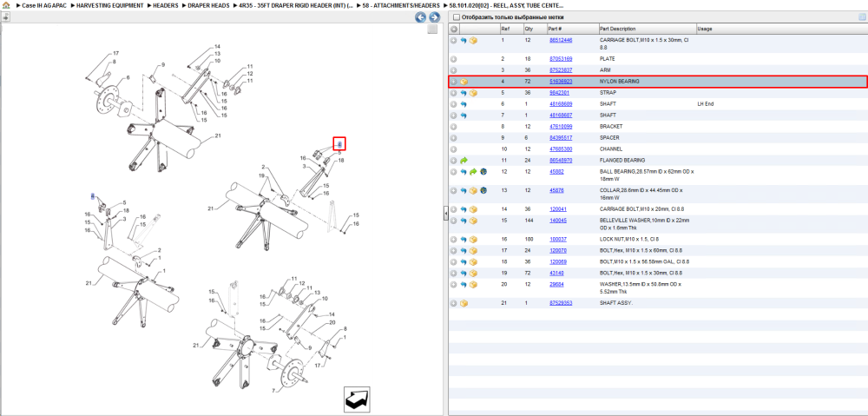Select the 'STRAP' description text
The image size is (868, 416).
pyautogui.click(x=608, y=93)
